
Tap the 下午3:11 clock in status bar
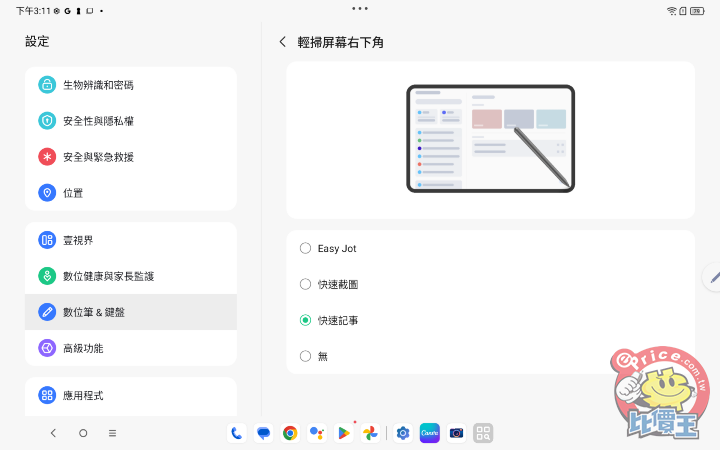(33, 11)
